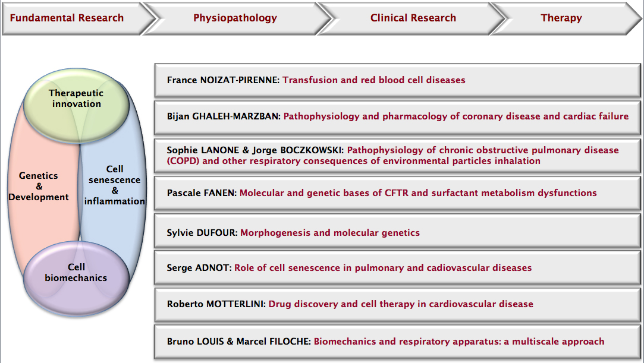Viewport: 644px width, 363px height.
Task: Open 'Biomechanics and respiratory apparatus' link
Action: pos(407,341)
